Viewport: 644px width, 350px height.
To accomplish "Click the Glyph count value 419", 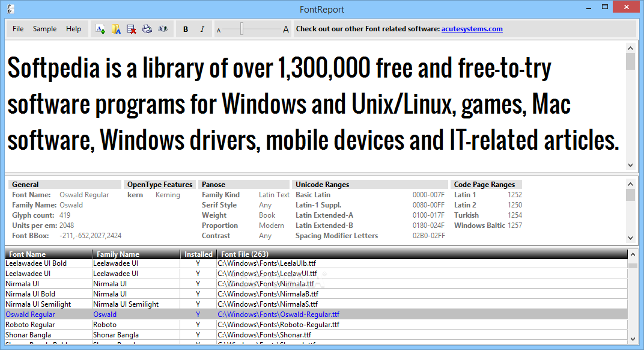I will click(65, 215).
